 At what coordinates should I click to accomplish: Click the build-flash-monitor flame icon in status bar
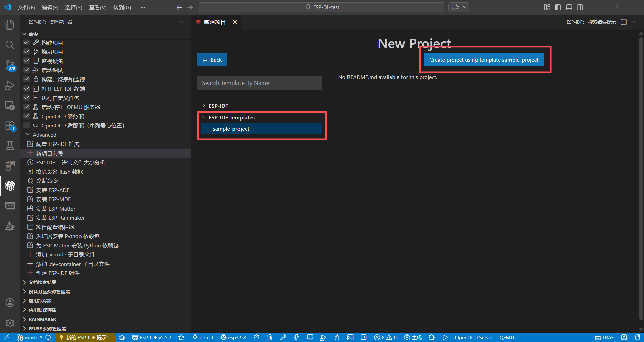[x=337, y=337]
